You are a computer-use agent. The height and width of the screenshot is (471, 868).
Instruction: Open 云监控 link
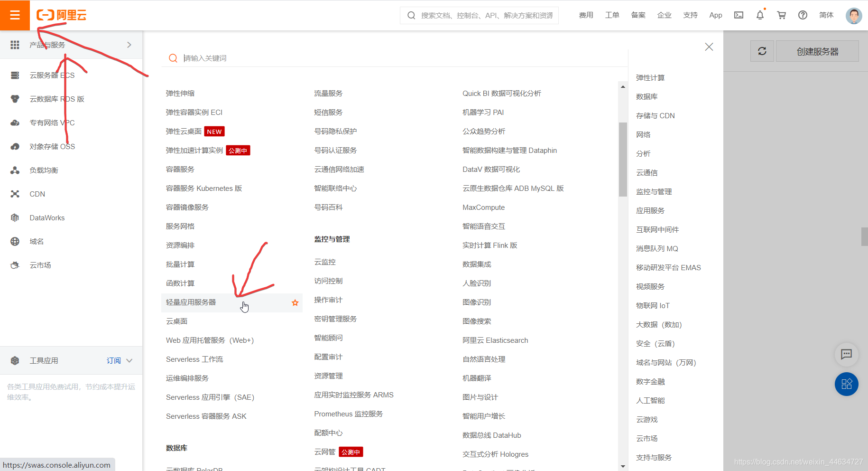325,262
